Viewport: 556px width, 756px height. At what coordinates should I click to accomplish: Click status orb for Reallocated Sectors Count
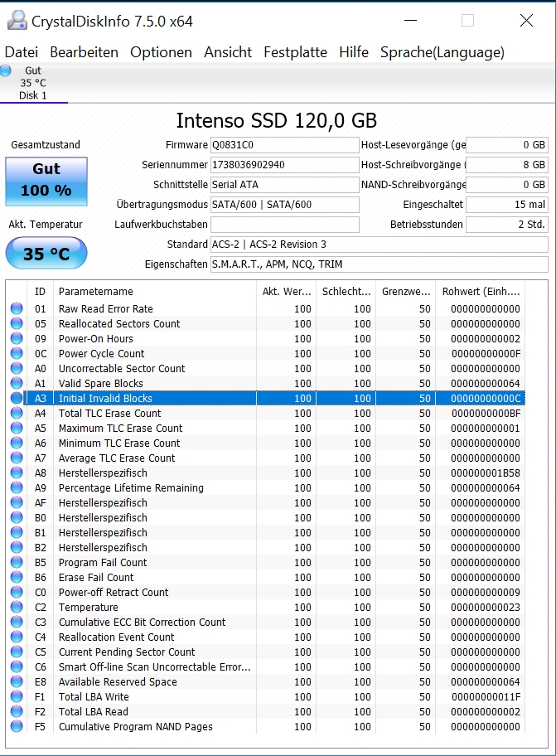point(17,323)
